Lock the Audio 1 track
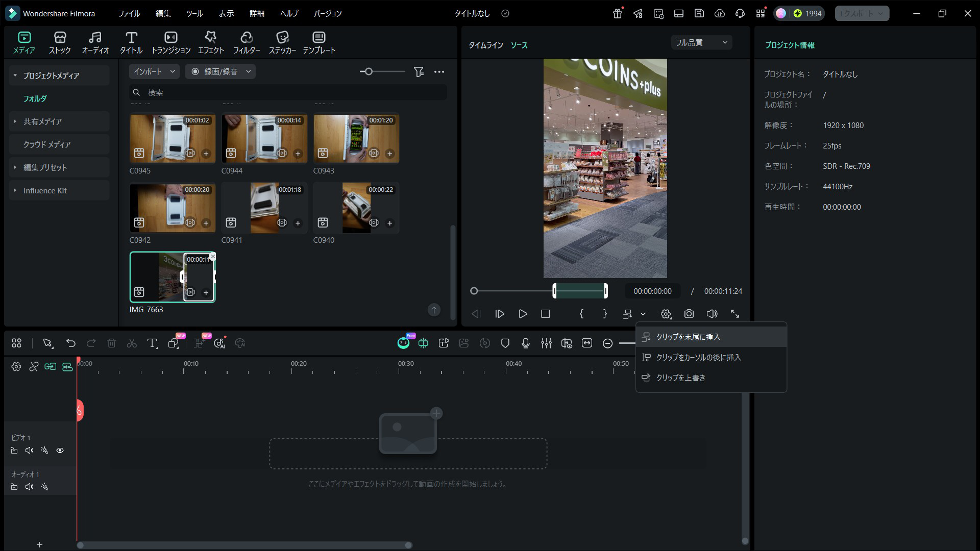 [14, 487]
